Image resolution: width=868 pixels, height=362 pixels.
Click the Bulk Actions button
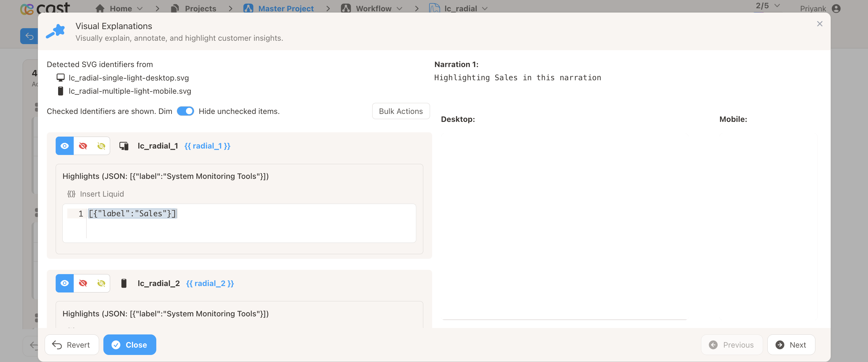point(401,111)
